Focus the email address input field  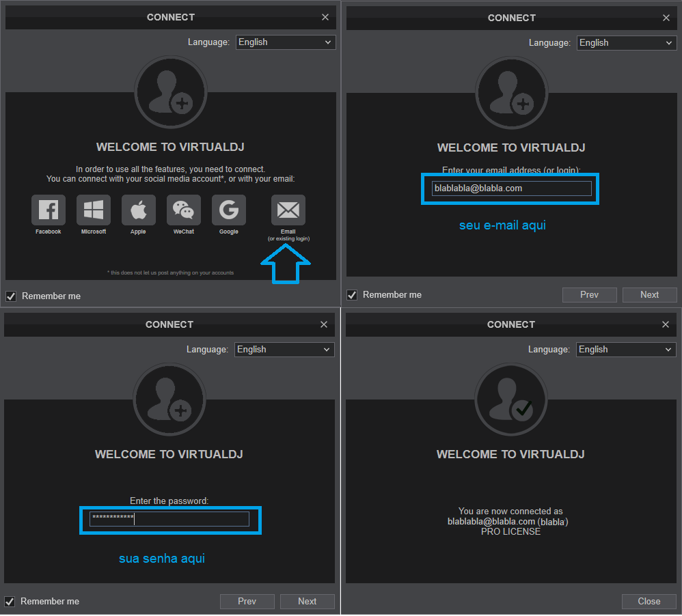[511, 188]
